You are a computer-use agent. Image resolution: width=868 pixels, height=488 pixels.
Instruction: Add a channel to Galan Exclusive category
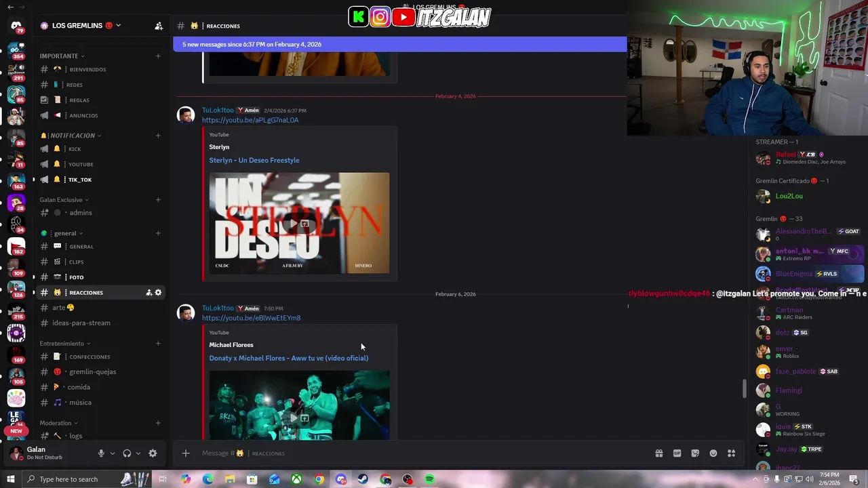point(158,200)
